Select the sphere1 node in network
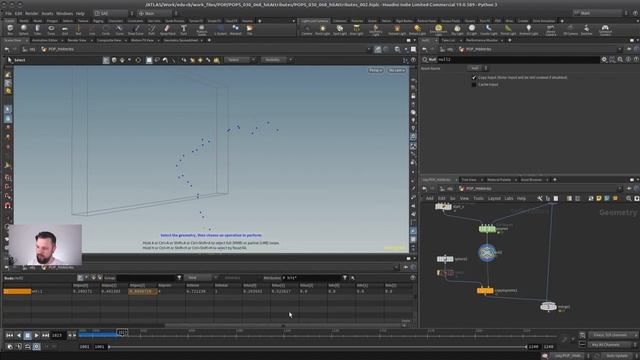 445,259
